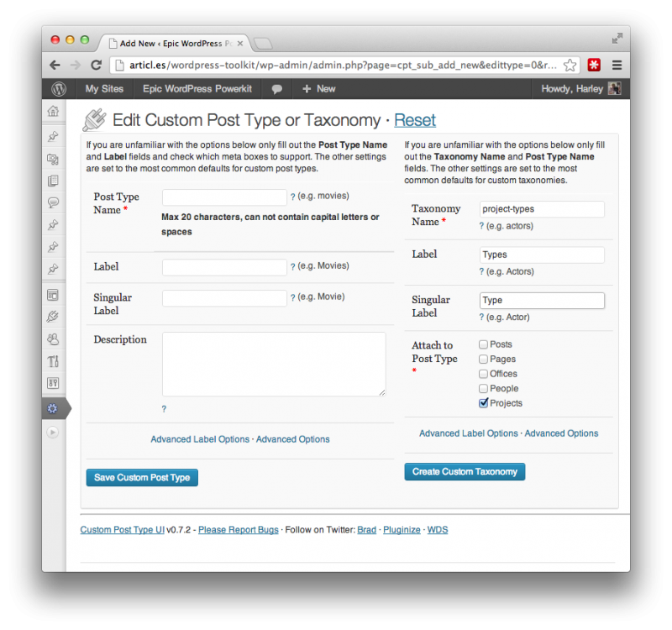Bookmark the page with the star icon
672x630 pixels.
coord(570,66)
